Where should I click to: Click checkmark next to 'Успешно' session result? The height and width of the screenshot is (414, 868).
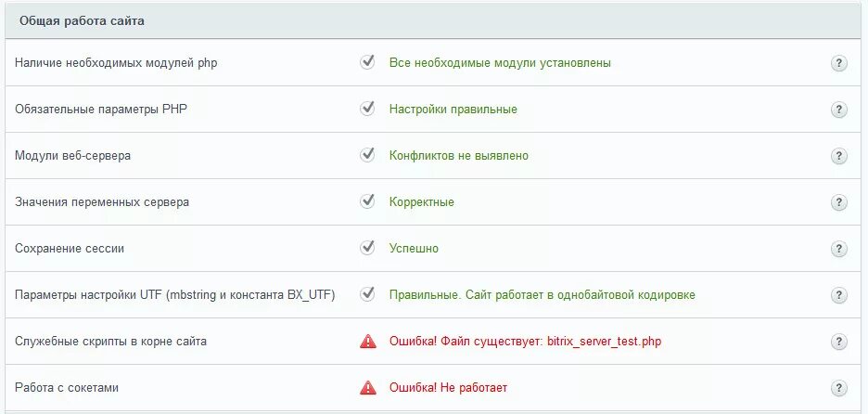367,247
